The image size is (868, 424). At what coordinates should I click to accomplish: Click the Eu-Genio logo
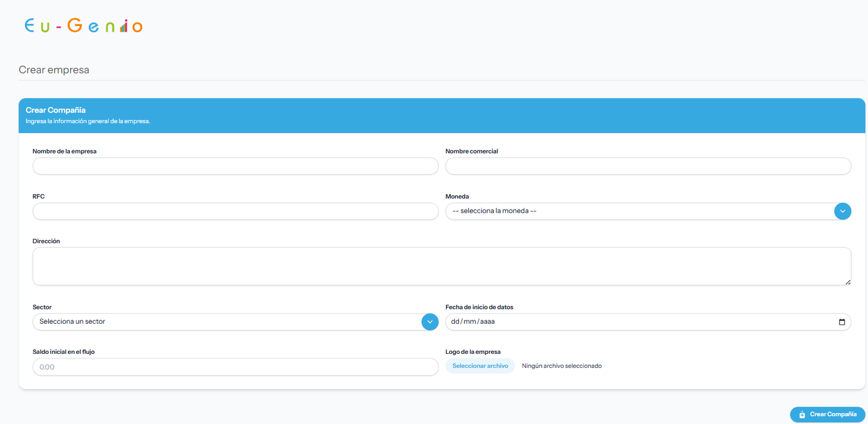tap(83, 25)
